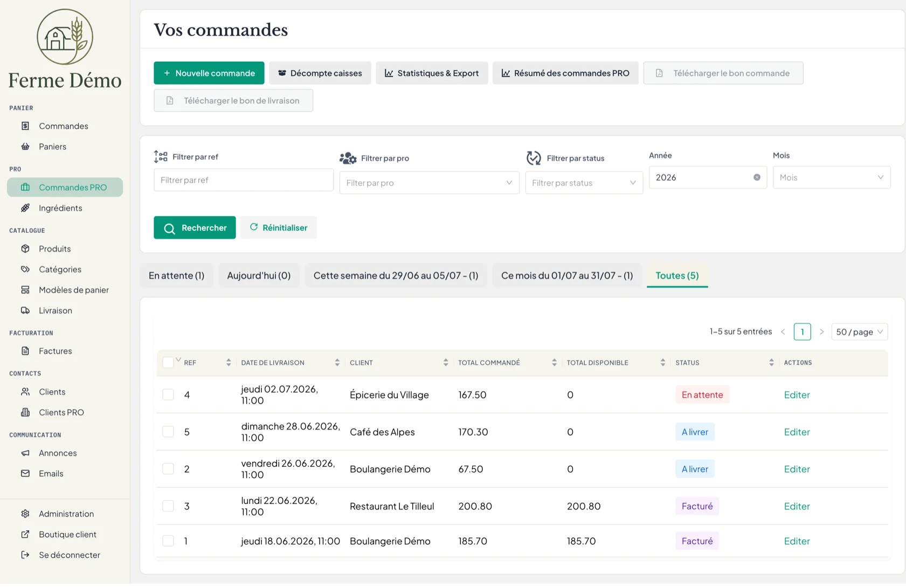
Task: Tick the checkbox for Restaurant Le Tilleul order
Action: click(168, 506)
